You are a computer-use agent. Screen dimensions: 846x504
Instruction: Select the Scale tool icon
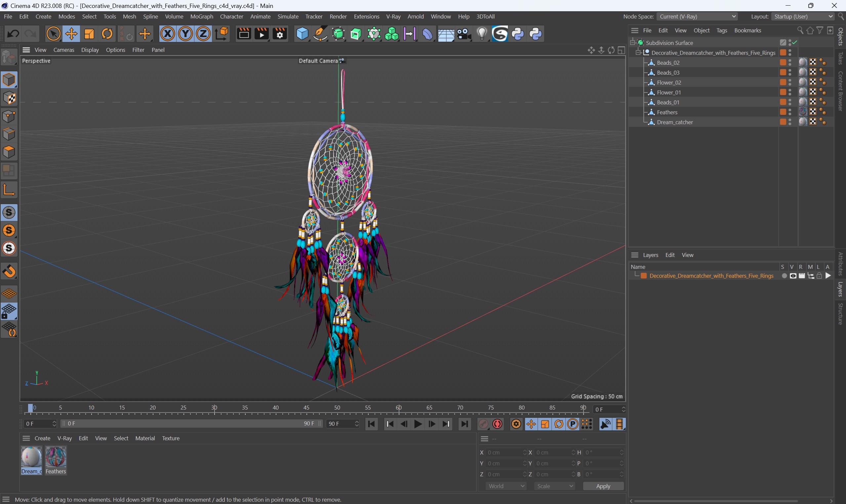pyautogui.click(x=89, y=34)
